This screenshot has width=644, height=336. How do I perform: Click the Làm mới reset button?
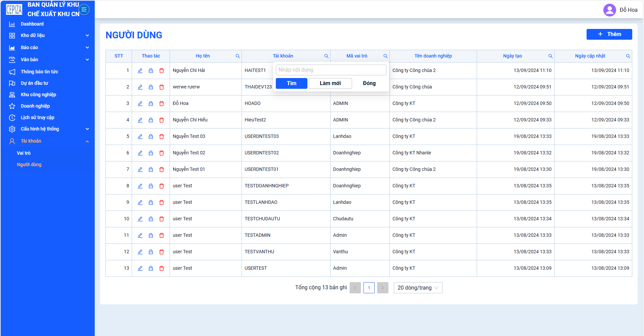[x=330, y=83]
